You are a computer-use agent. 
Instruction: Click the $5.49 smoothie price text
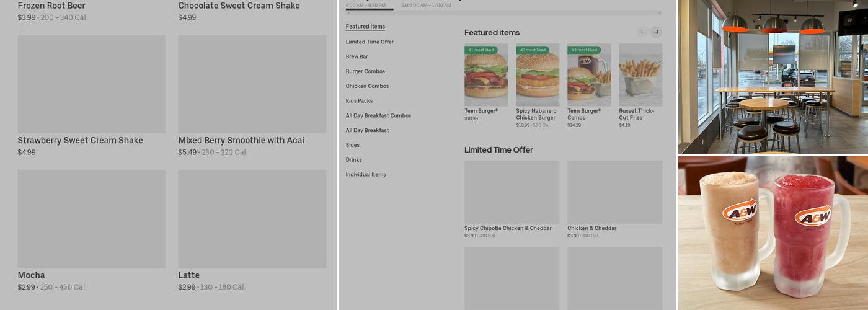pyautogui.click(x=187, y=153)
